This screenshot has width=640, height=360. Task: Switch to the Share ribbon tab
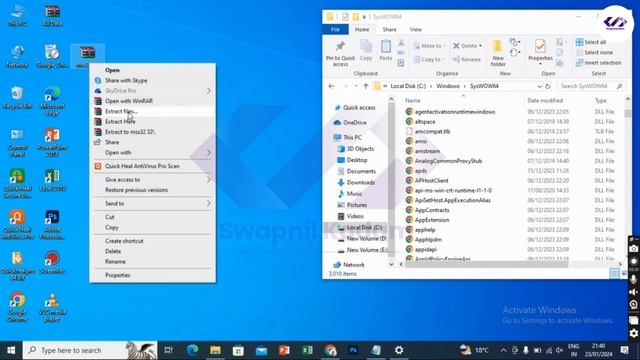(x=389, y=29)
